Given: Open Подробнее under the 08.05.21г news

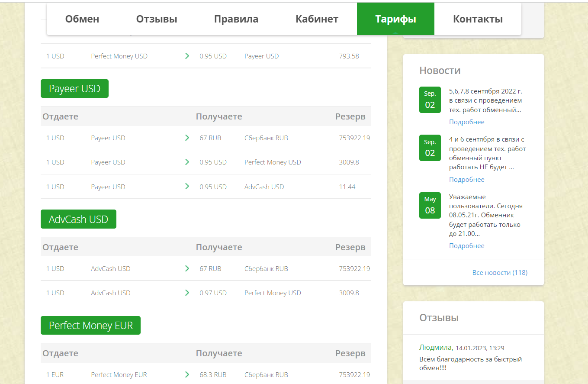Looking at the screenshot, I should (x=466, y=246).
